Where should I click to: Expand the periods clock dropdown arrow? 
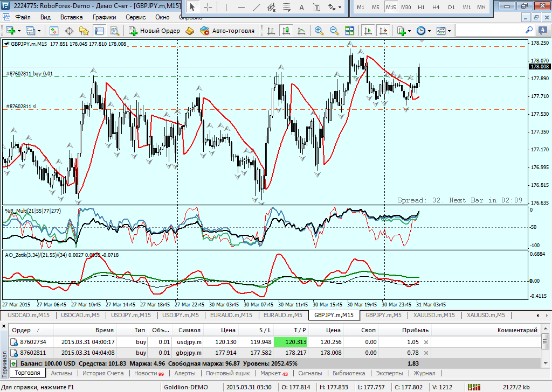click(x=429, y=31)
